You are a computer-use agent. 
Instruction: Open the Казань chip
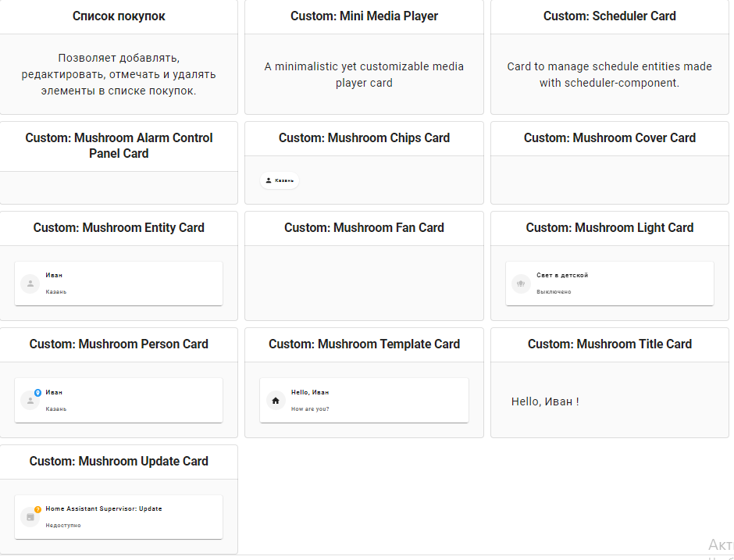click(279, 180)
